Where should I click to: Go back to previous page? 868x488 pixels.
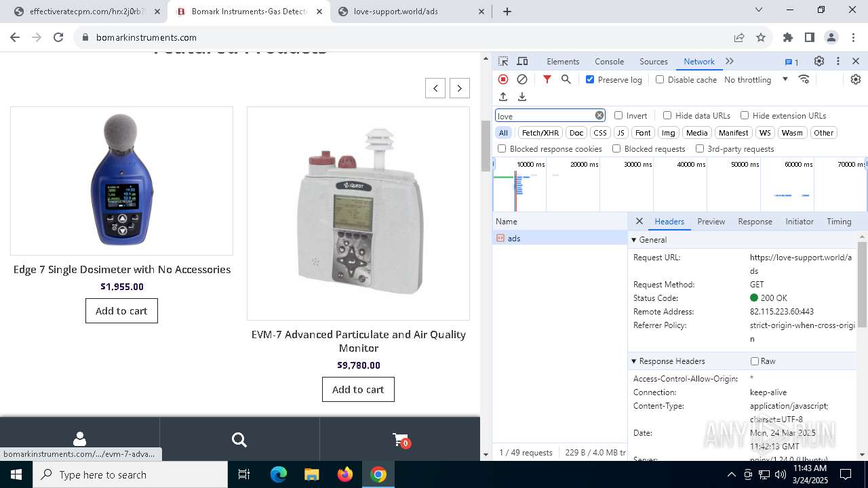click(x=15, y=37)
